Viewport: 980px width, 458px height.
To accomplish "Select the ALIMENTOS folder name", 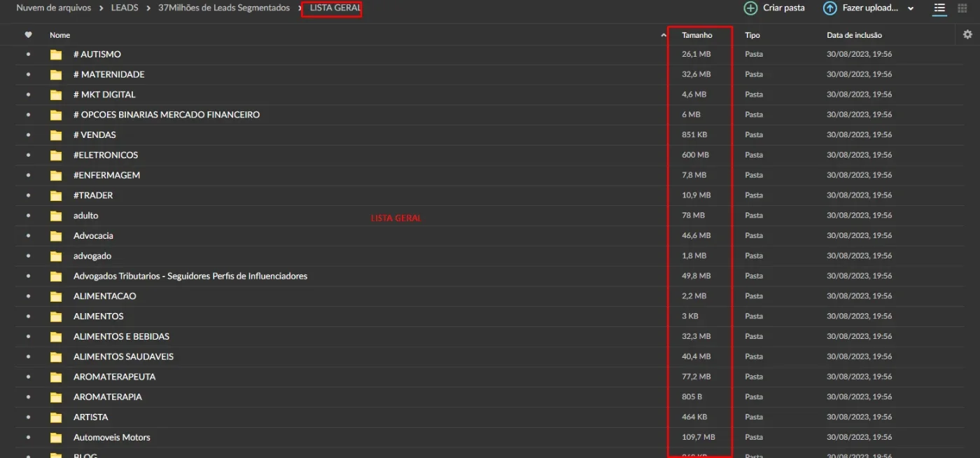I will pyautogui.click(x=99, y=317).
